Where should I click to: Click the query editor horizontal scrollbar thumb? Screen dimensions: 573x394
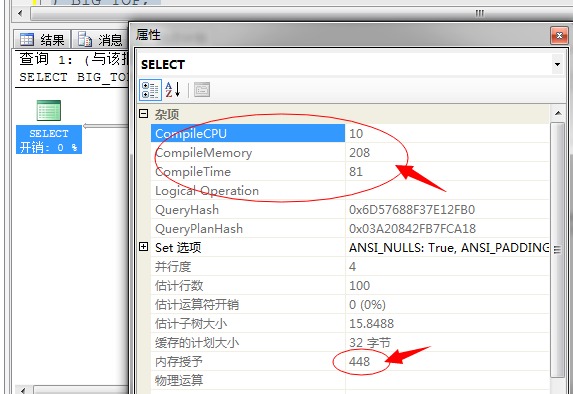coord(302,14)
